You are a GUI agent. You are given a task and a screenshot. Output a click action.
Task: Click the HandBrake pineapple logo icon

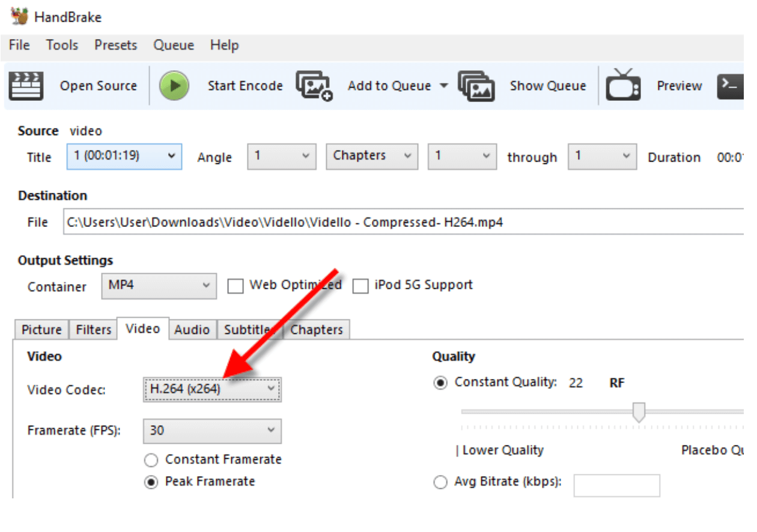(19, 16)
